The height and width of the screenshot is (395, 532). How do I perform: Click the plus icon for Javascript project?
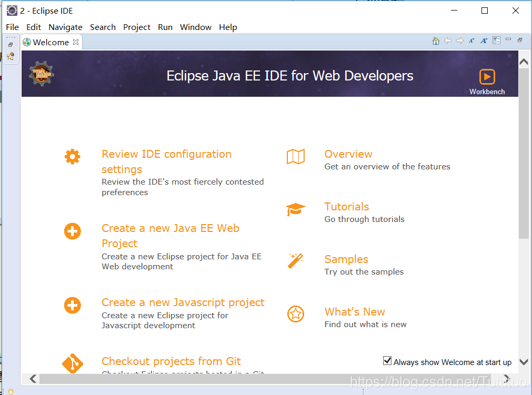tap(72, 306)
